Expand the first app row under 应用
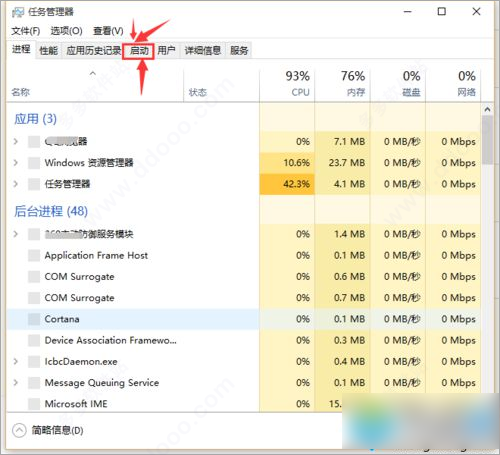This screenshot has width=500, height=455. [x=15, y=141]
